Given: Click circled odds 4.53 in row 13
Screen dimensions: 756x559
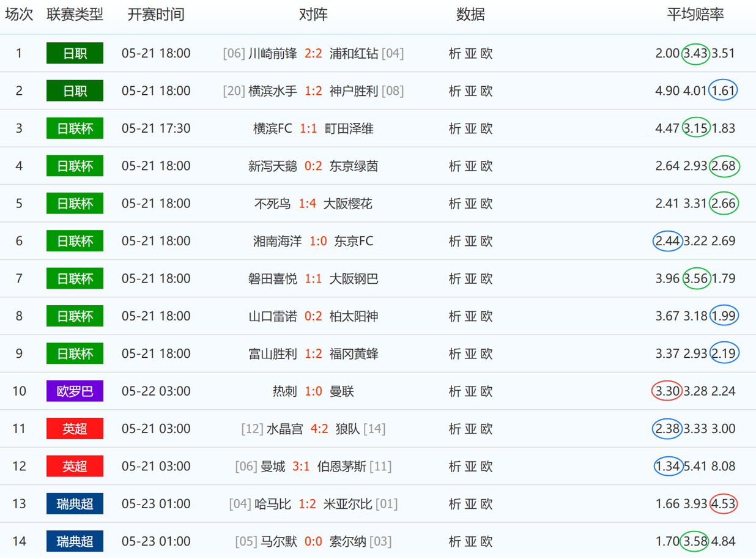Looking at the screenshot, I should pyautogui.click(x=723, y=504).
